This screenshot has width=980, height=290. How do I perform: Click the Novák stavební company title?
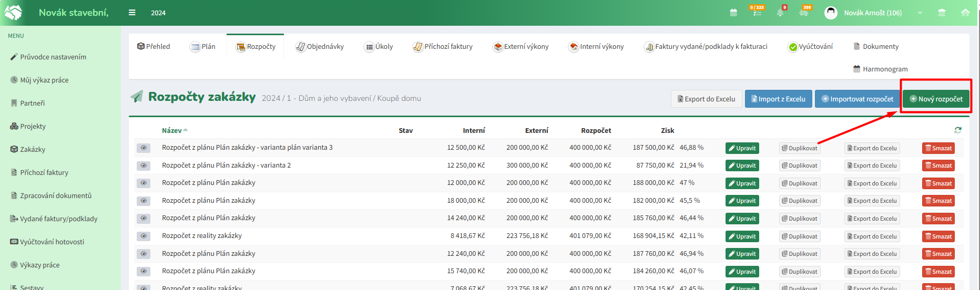74,12
